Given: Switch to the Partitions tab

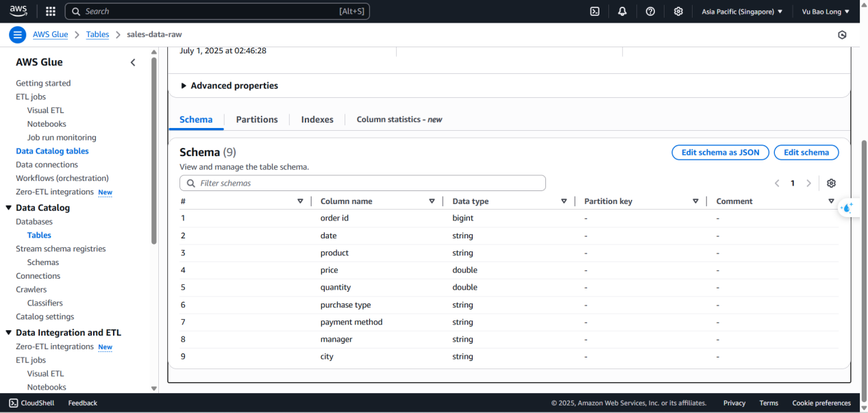Looking at the screenshot, I should (257, 119).
